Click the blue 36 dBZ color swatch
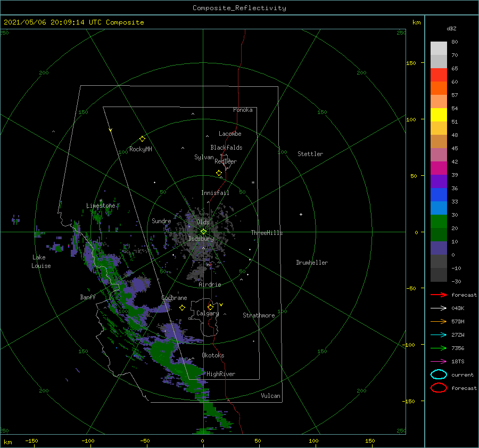The height and width of the screenshot is (448, 479). [439, 195]
